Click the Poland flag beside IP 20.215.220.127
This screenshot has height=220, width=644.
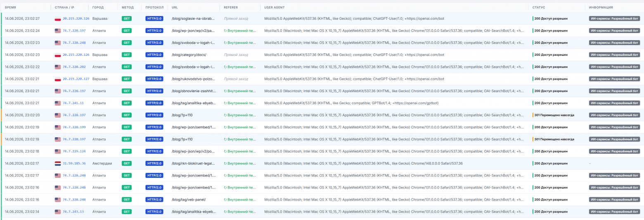(x=58, y=79)
